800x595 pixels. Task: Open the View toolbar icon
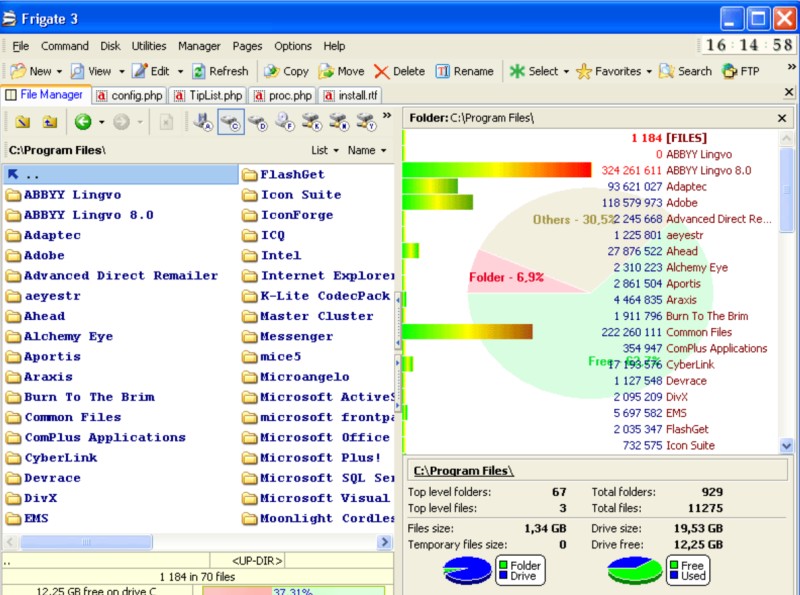click(x=78, y=71)
